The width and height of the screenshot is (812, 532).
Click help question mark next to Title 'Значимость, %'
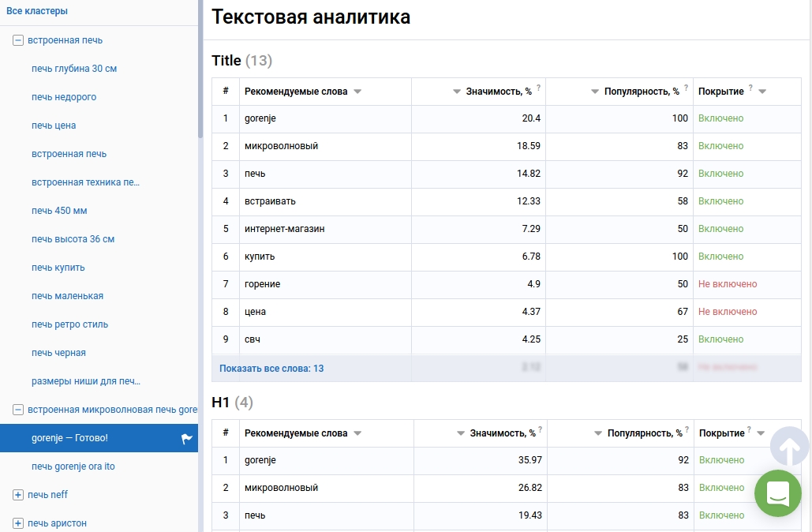coord(538,88)
